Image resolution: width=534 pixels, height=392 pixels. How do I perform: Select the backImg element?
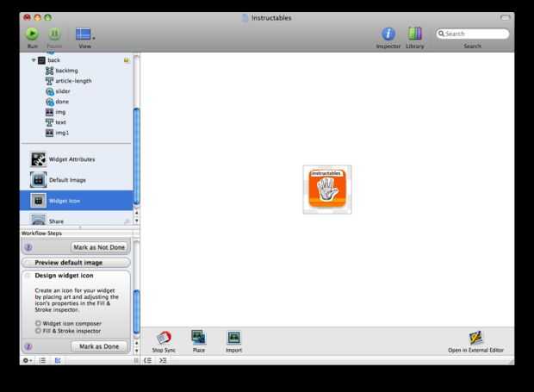67,71
